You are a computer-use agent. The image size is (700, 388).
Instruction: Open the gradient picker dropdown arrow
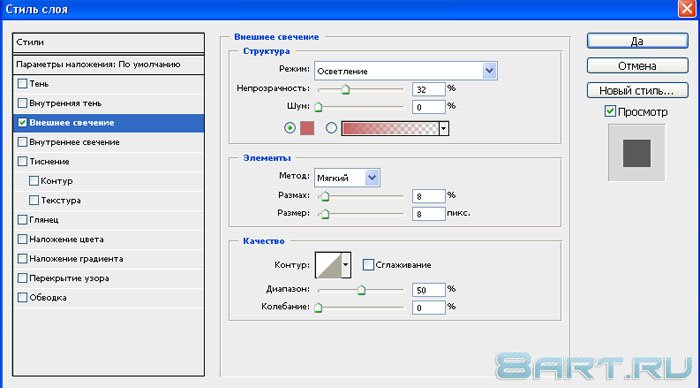pyautogui.click(x=443, y=129)
